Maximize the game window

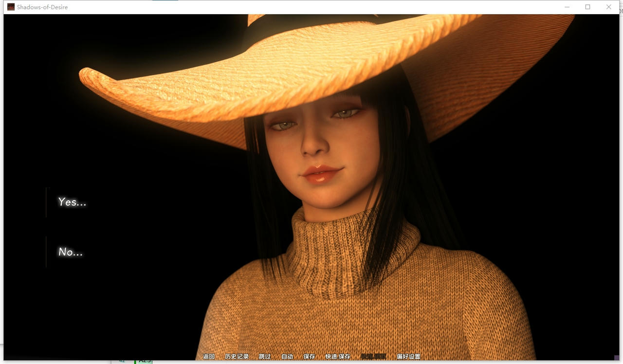[x=587, y=7]
